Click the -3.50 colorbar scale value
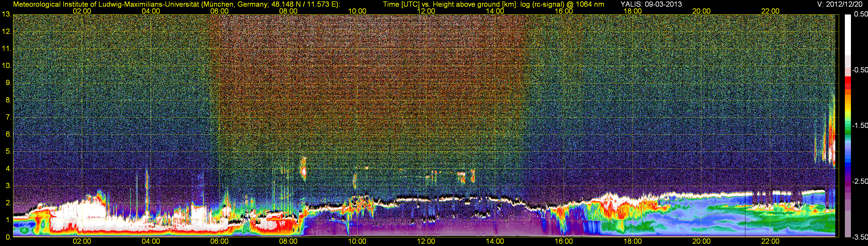The width and height of the screenshot is (868, 246). click(860, 237)
